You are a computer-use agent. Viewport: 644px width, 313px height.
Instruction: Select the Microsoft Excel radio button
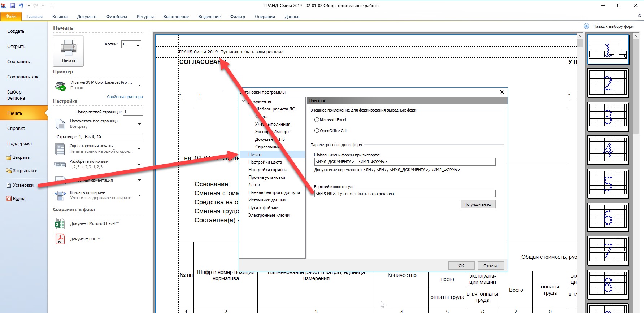(x=317, y=120)
